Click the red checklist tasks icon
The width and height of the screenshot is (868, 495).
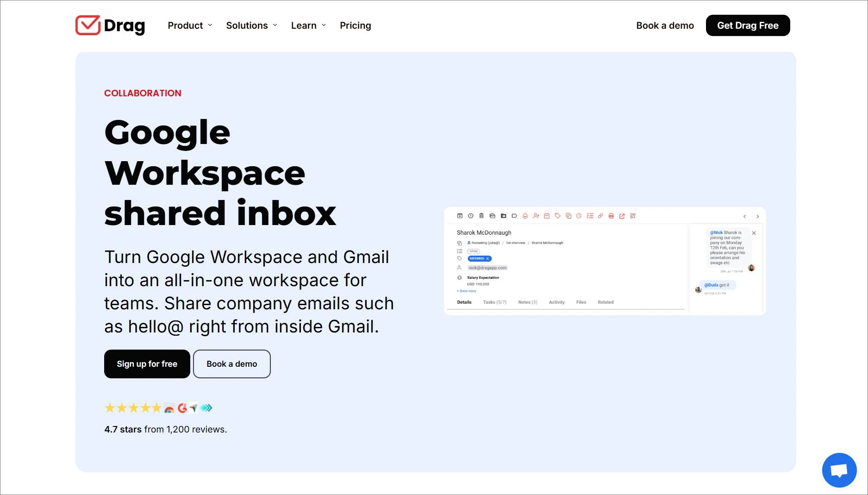(590, 216)
